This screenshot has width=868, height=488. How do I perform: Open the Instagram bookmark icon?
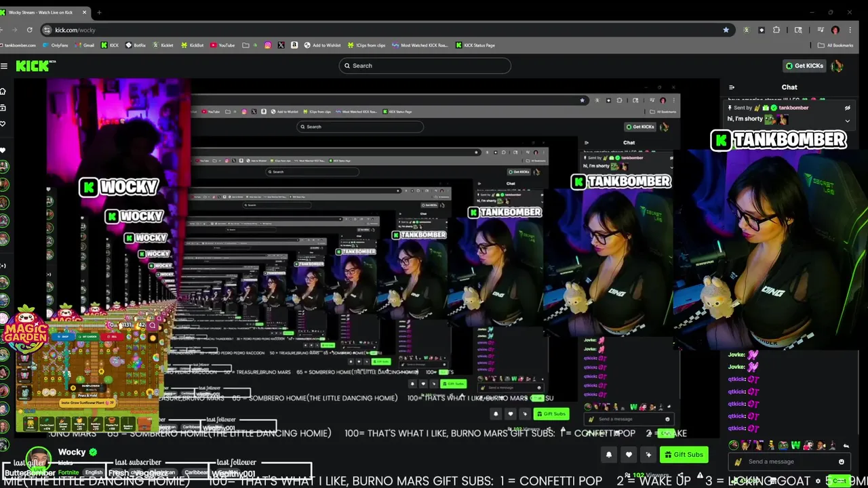(268, 45)
